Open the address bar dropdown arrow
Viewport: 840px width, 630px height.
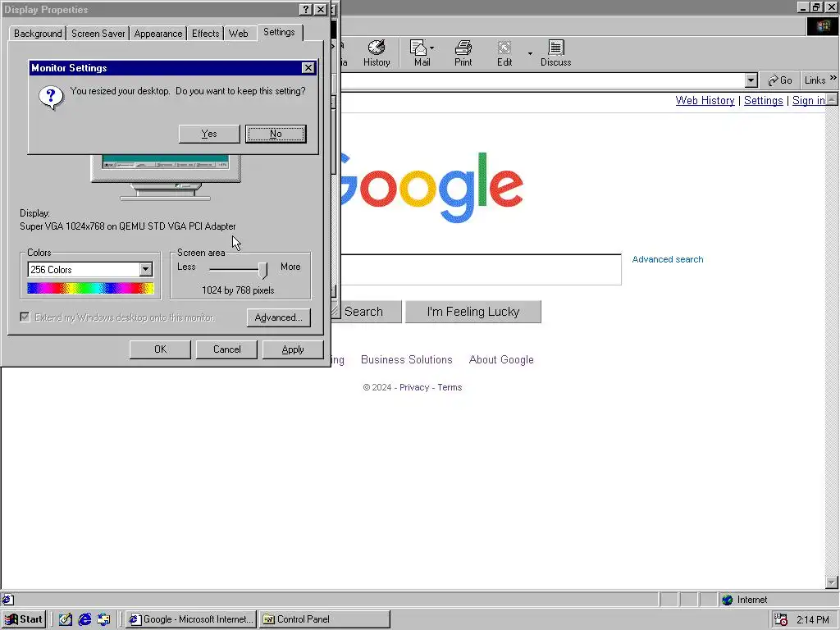(x=751, y=80)
